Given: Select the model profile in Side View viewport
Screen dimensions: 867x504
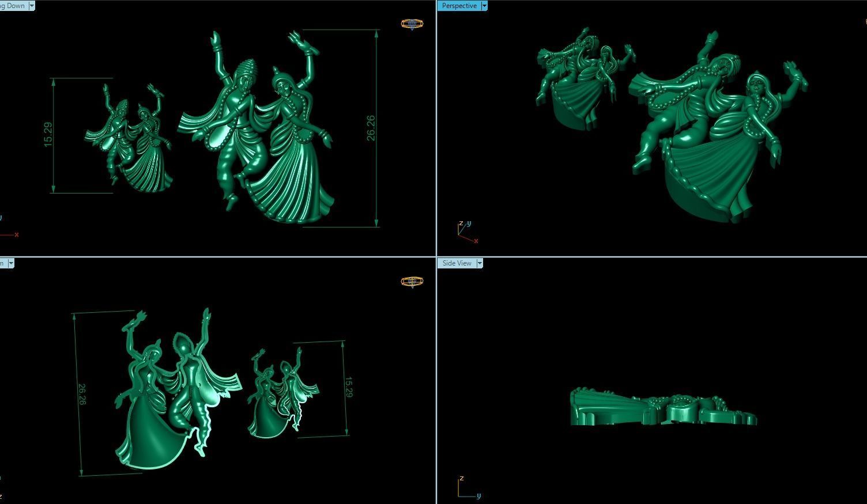Looking at the screenshot, I should [663, 408].
